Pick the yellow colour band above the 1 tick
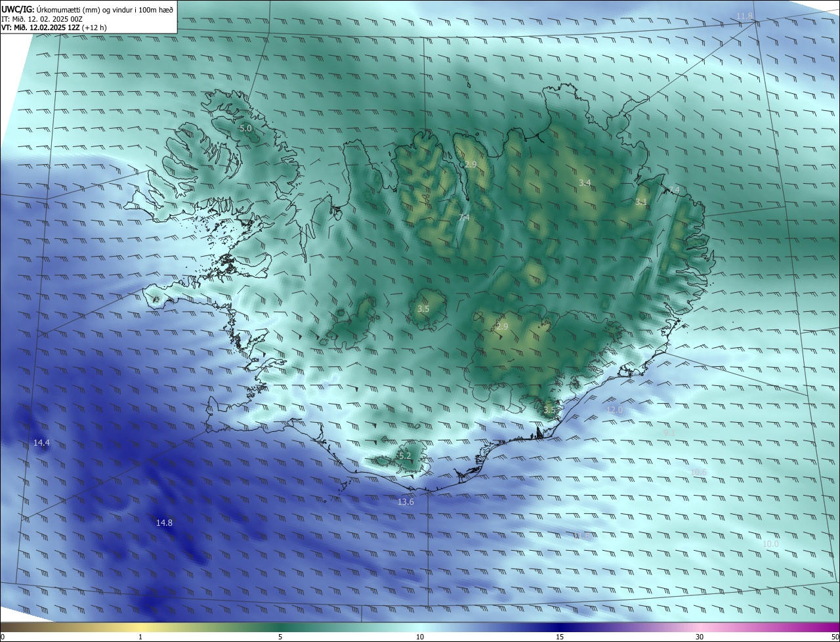Image resolution: width=840 pixels, height=642 pixels. [140, 628]
